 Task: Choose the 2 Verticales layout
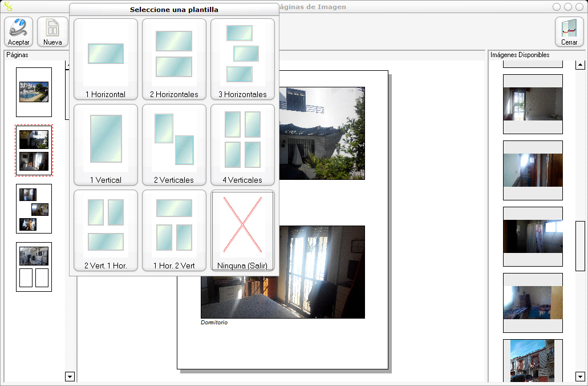(174, 144)
